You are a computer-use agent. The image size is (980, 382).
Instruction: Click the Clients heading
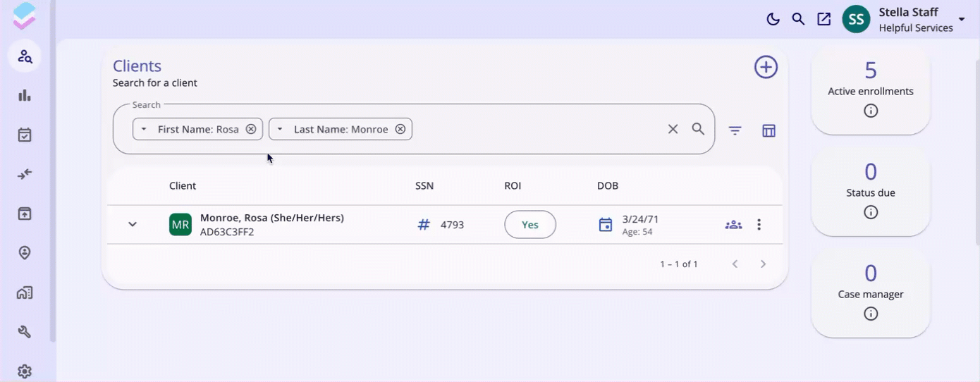tap(137, 66)
